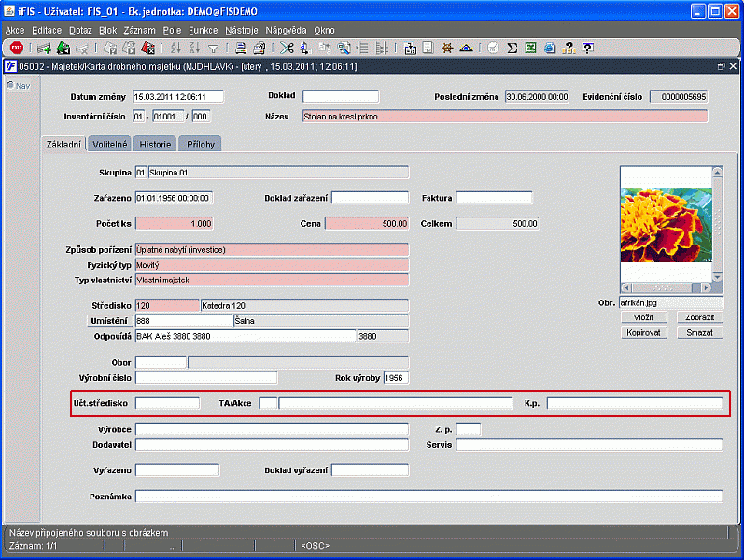Screen dimensions: 744x560
Task: Click the help question mark icon
Action: pos(587,48)
